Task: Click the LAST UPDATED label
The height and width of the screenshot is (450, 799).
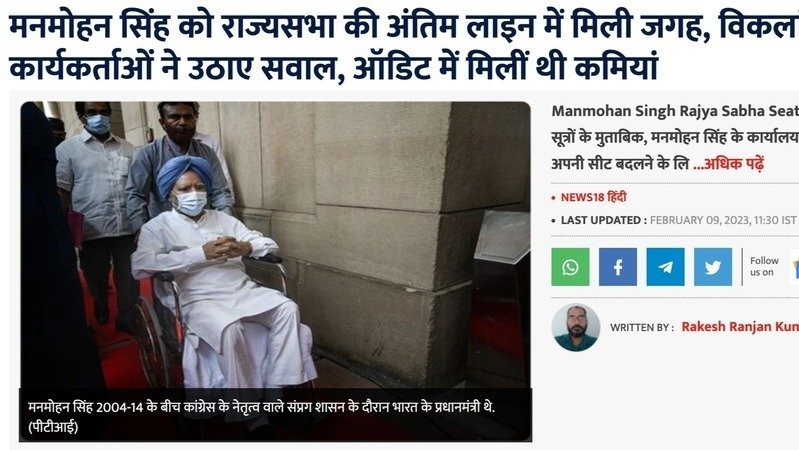Action: point(604,220)
